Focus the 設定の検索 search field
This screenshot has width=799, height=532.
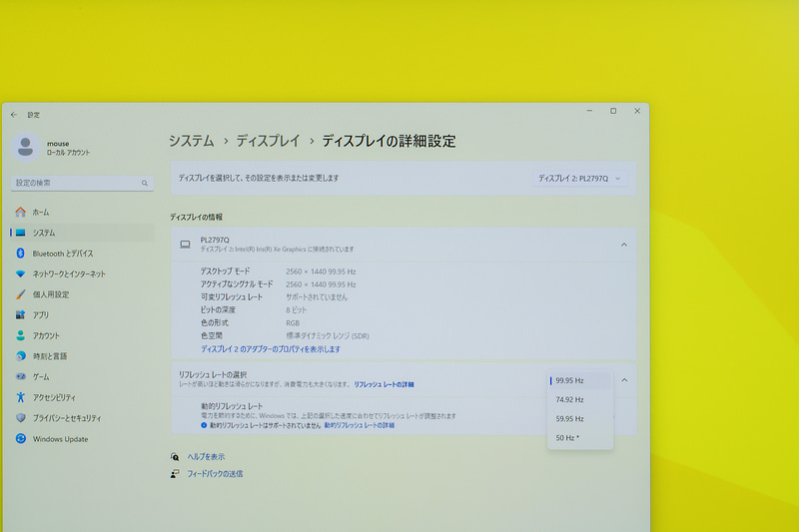click(x=82, y=183)
